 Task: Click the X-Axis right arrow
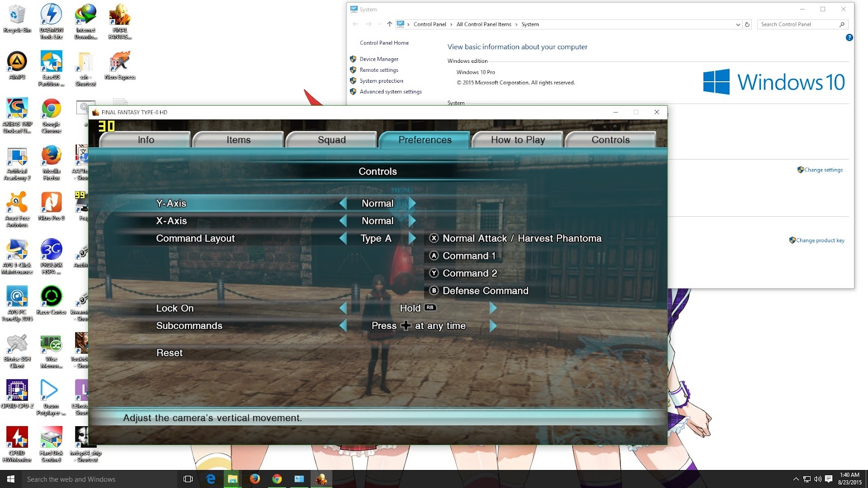[x=412, y=221]
